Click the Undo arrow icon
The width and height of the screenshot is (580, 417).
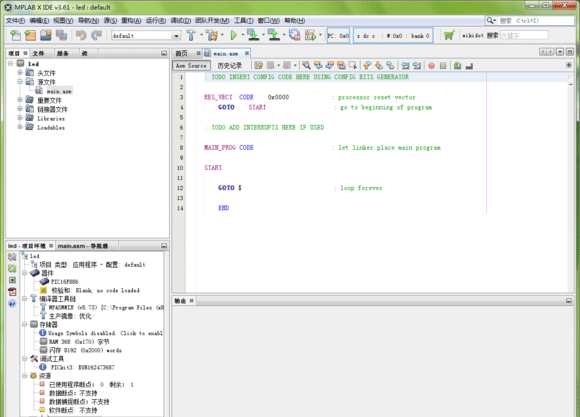point(81,35)
